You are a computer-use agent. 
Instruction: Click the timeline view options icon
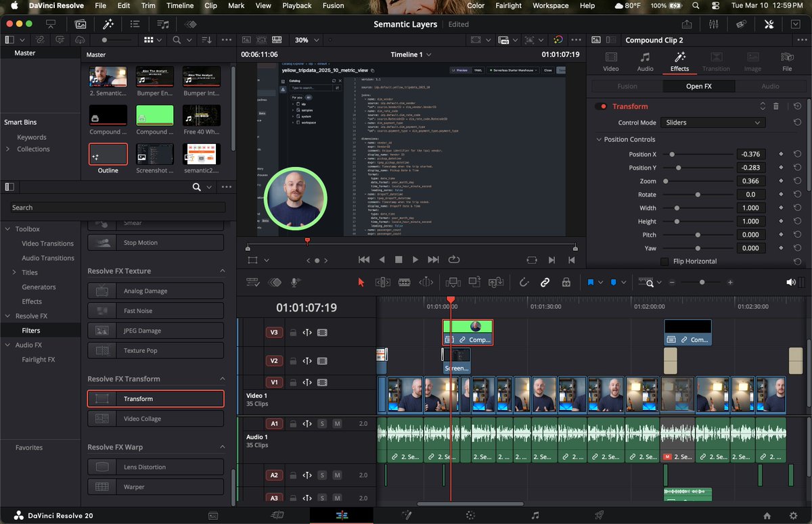pyautogui.click(x=252, y=283)
